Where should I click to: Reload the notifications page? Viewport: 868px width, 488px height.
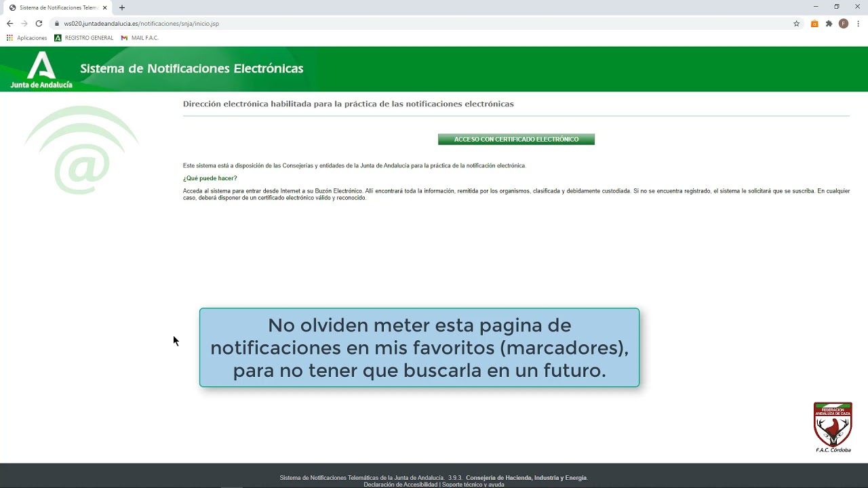pyautogui.click(x=39, y=22)
